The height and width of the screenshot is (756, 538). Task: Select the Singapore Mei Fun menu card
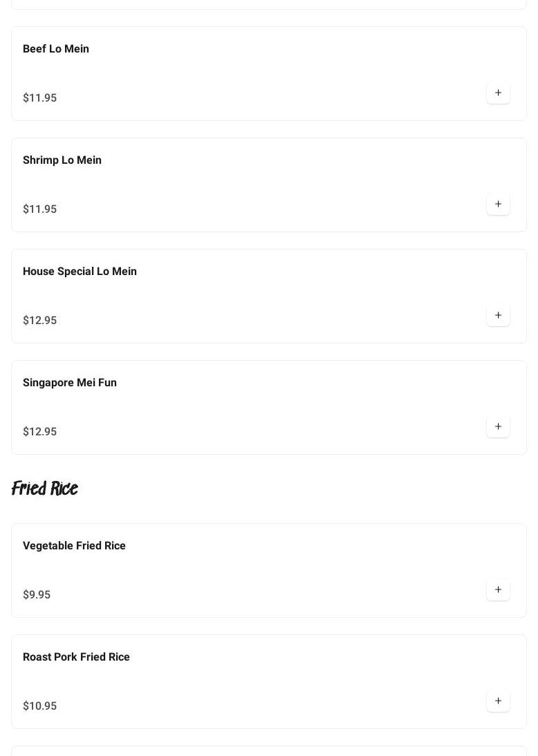pos(268,407)
